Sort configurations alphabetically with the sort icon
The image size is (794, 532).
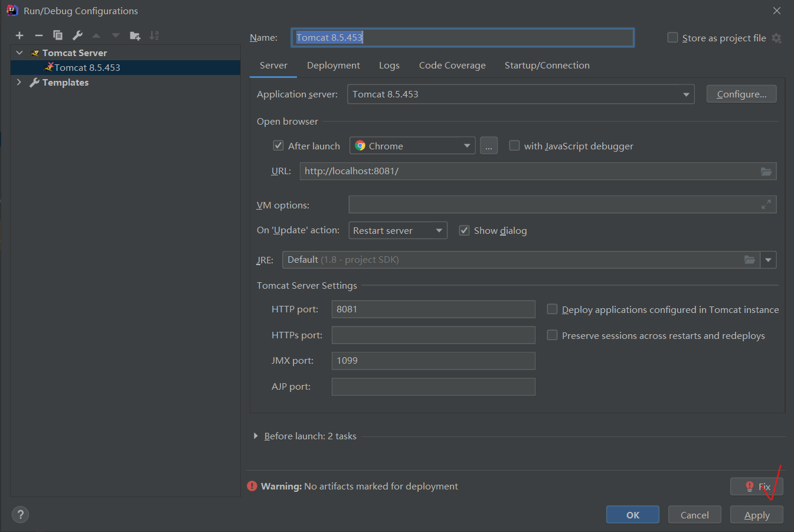click(154, 35)
